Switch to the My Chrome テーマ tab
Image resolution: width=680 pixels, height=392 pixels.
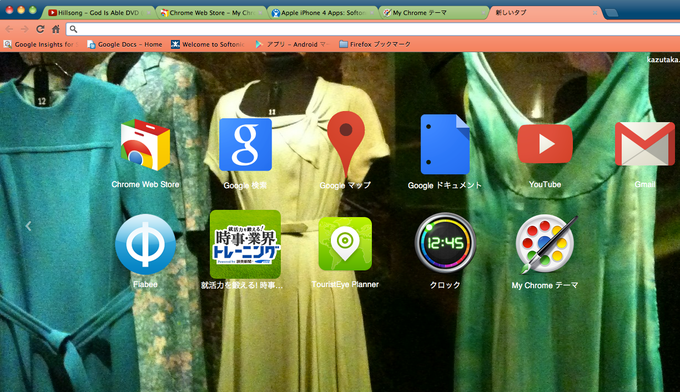434,13
